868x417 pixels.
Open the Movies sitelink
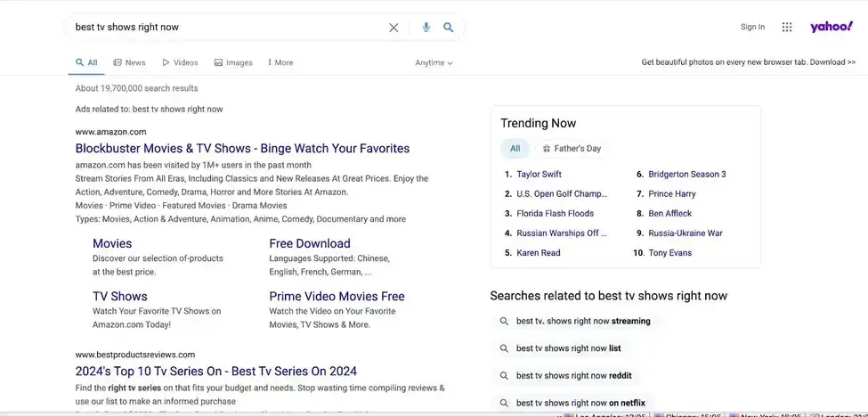(x=112, y=243)
